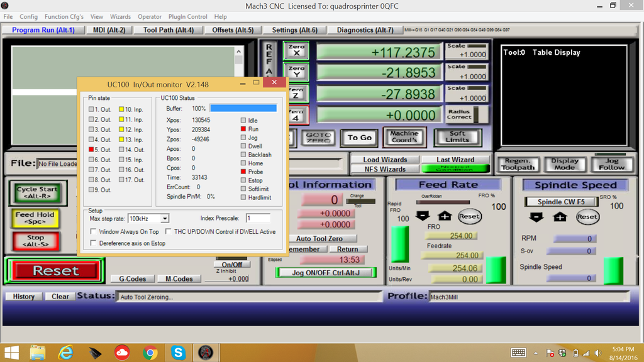Reset the feed rate override
644x362 pixels.
pyautogui.click(x=469, y=216)
